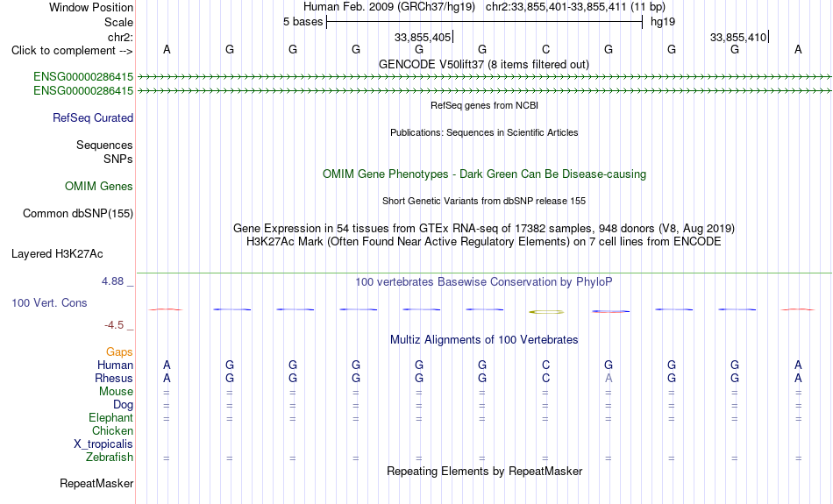833x504 pixels.
Task: Click the 4.88 conservation maximum value
Action: tap(112, 281)
